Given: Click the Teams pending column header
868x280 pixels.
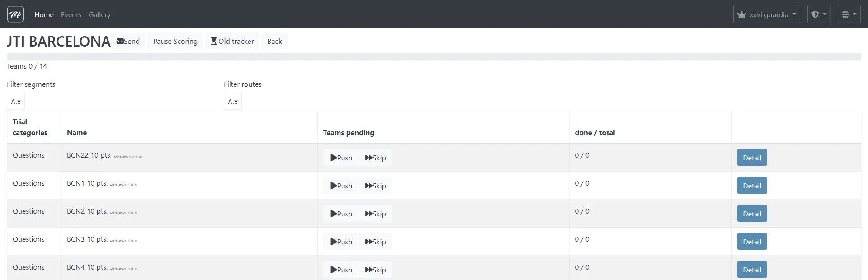Looking at the screenshot, I should (349, 132).
